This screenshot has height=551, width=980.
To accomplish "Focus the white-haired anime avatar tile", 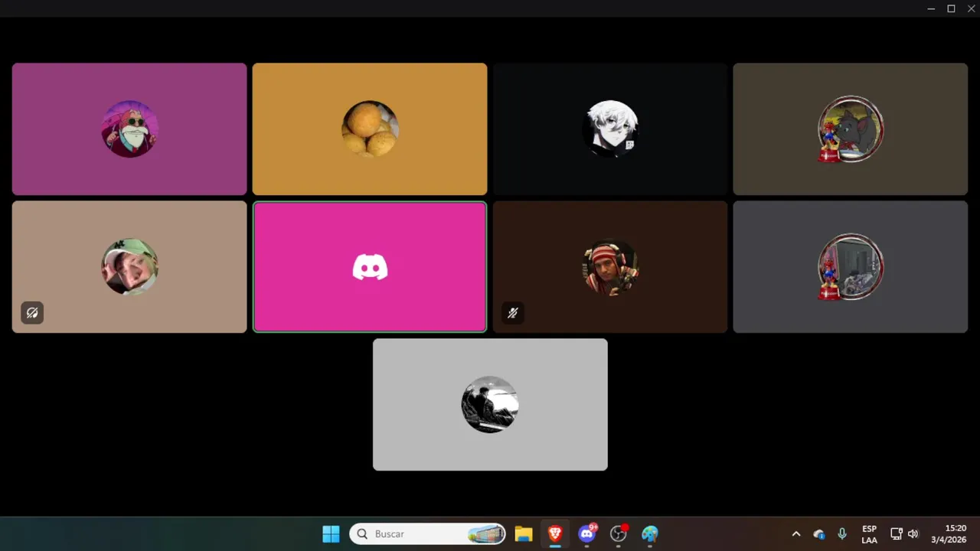I will (610, 129).
